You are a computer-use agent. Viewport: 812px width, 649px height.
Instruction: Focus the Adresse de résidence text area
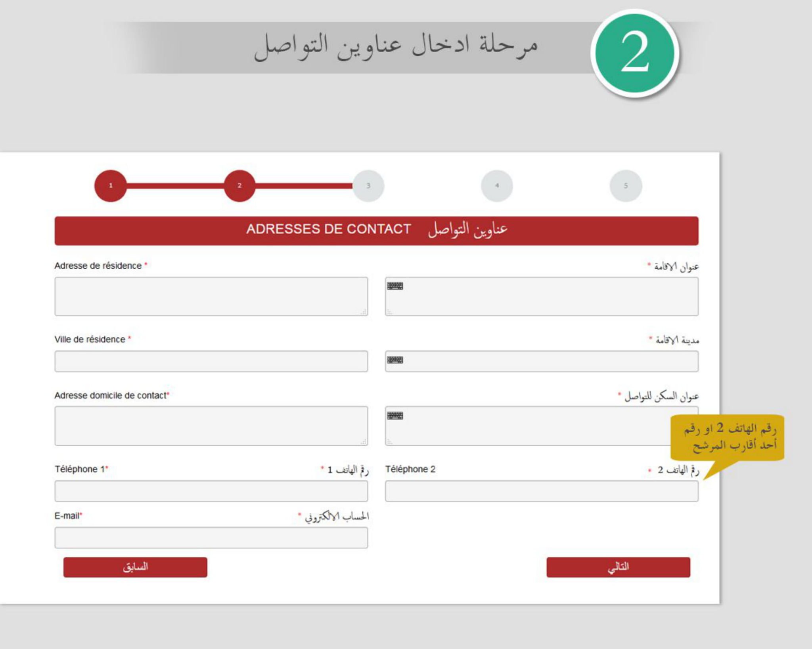211,296
